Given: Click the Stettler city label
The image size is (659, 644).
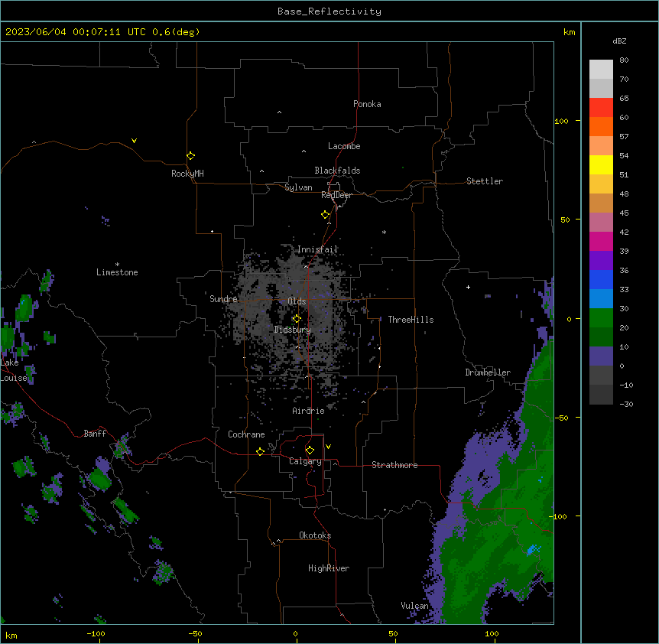Looking at the screenshot, I should tap(484, 181).
